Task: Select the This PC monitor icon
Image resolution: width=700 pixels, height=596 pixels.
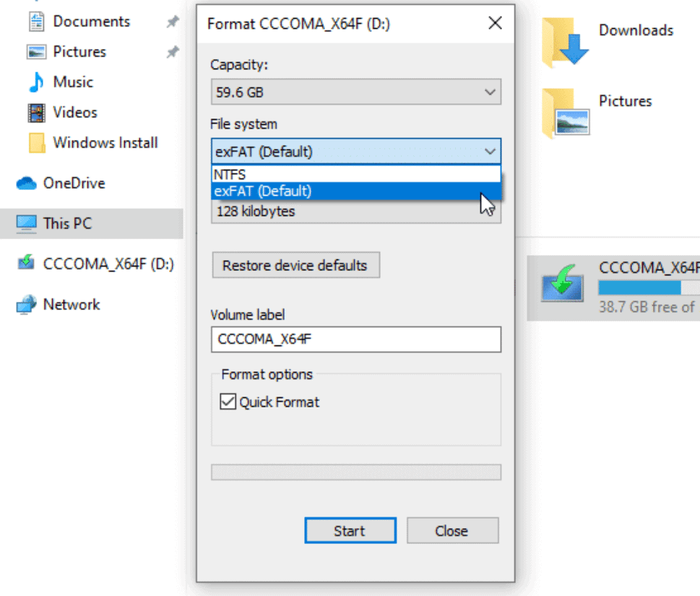Action: point(26,223)
